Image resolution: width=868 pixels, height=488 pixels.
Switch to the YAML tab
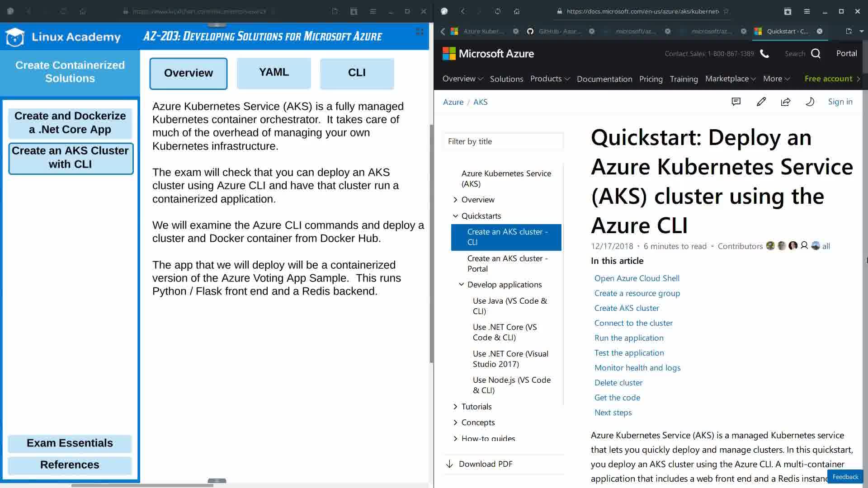274,73
